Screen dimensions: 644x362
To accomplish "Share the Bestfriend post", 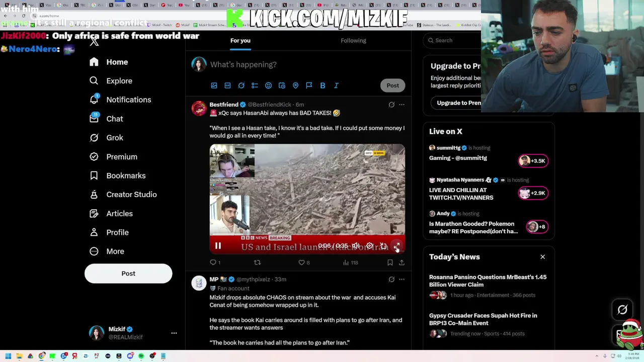I will [x=401, y=262].
